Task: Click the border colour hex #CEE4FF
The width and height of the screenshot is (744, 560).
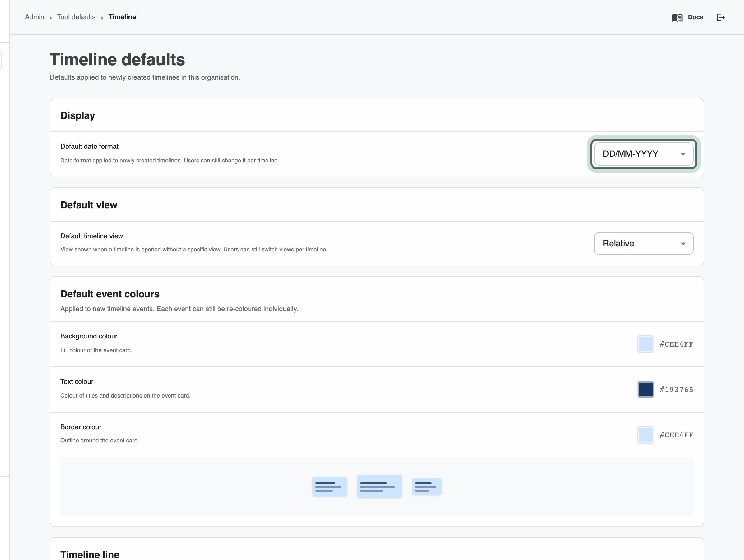Action: click(676, 435)
